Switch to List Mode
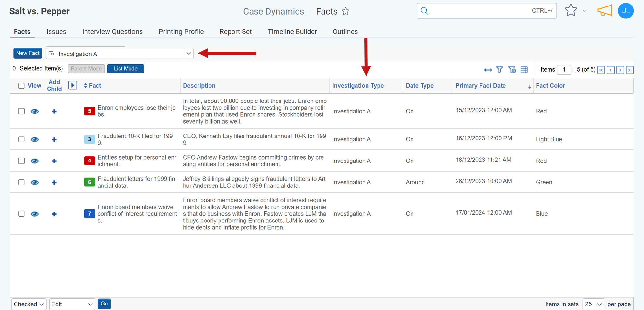The width and height of the screenshot is (644, 310). (126, 69)
